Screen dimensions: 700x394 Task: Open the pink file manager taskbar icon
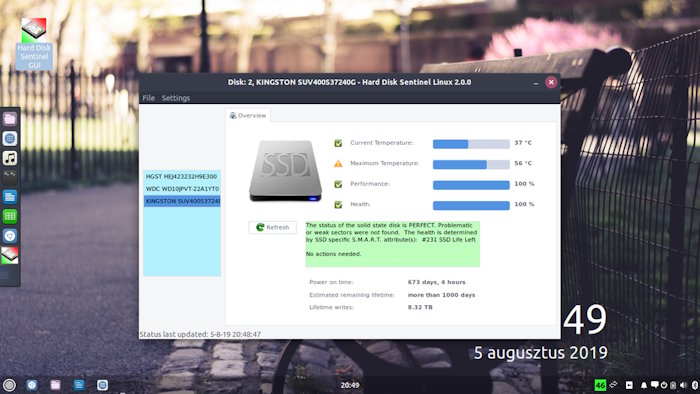tap(55, 385)
